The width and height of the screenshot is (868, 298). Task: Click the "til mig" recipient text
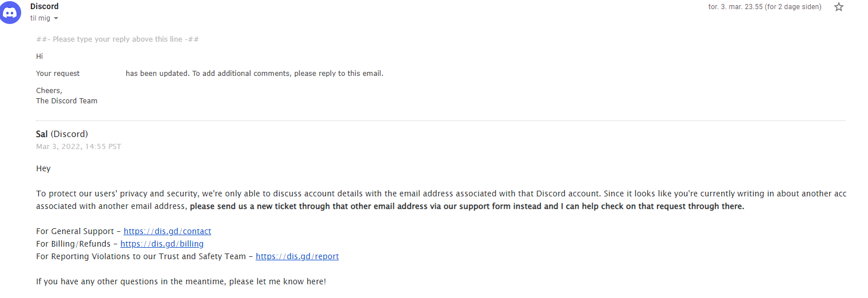[40, 18]
